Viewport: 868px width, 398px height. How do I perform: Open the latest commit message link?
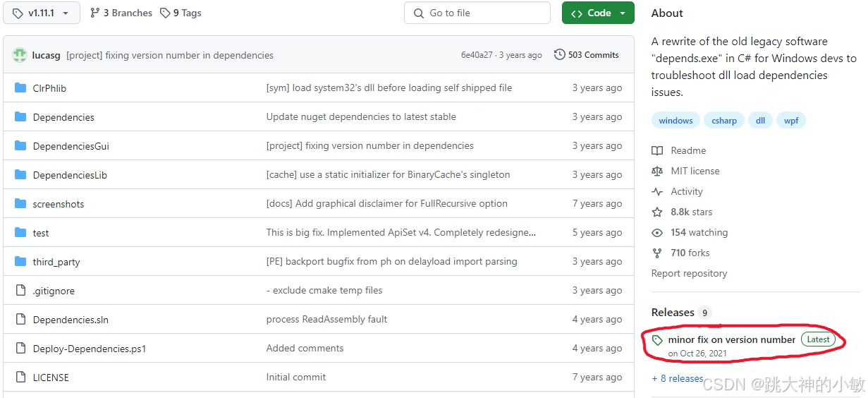click(170, 55)
